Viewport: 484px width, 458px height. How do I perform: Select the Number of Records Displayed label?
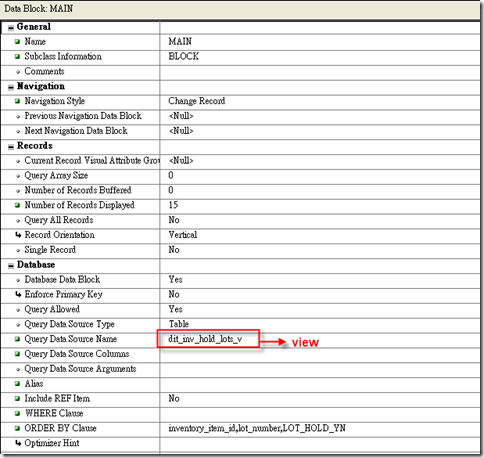coord(79,205)
